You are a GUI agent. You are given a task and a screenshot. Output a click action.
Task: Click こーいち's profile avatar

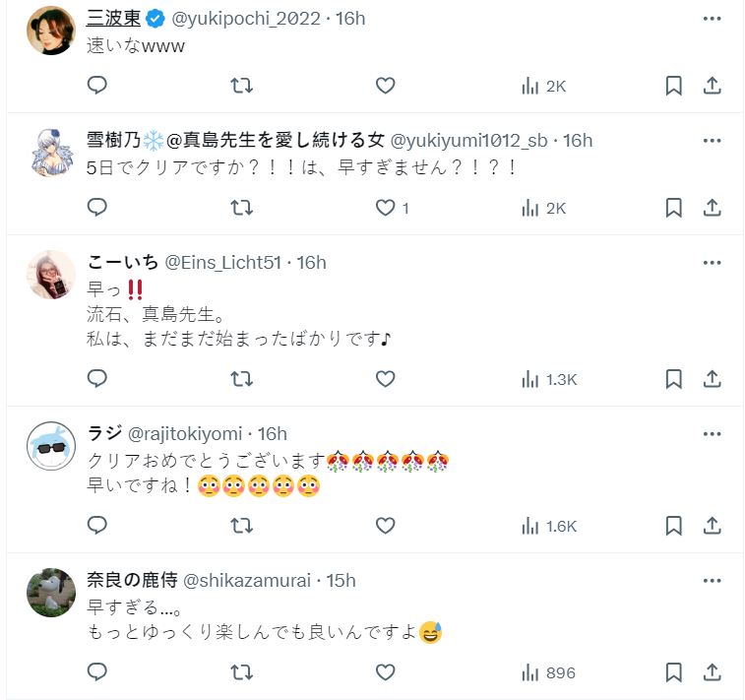(x=51, y=275)
